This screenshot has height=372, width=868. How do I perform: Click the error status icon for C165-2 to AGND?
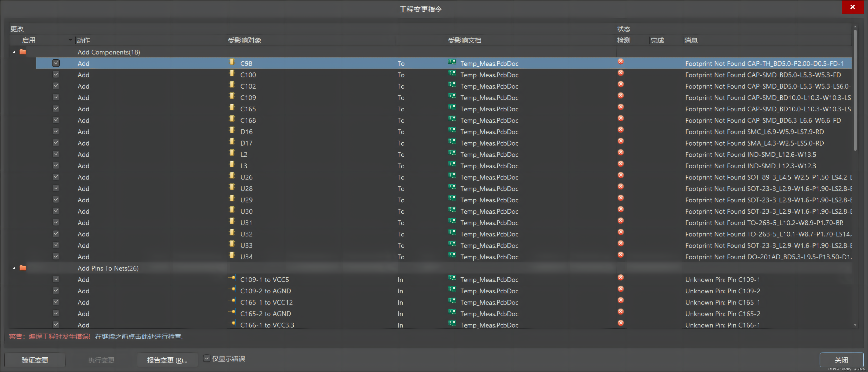click(620, 312)
